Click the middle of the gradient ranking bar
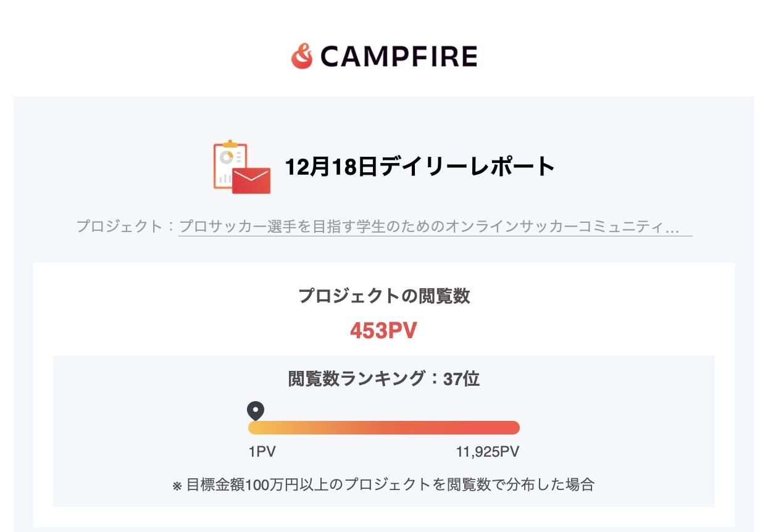 (384, 428)
